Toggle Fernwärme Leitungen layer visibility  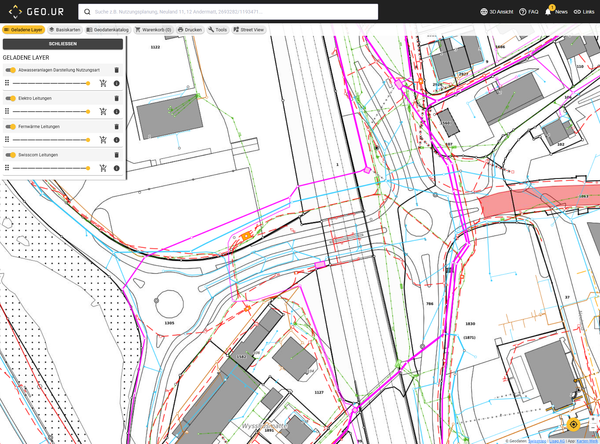pos(11,127)
